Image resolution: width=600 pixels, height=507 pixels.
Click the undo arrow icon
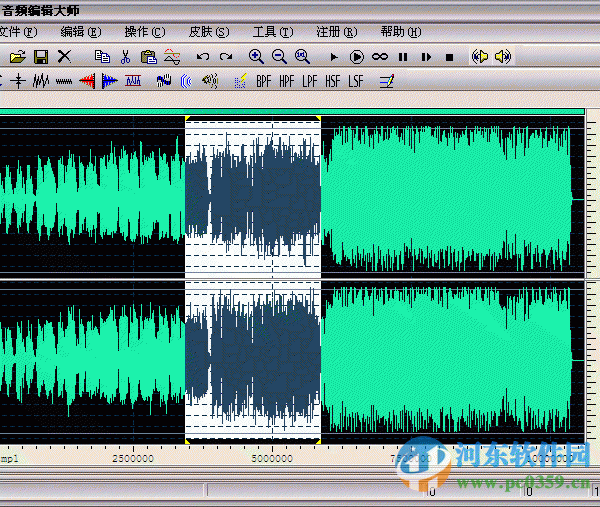(203, 57)
